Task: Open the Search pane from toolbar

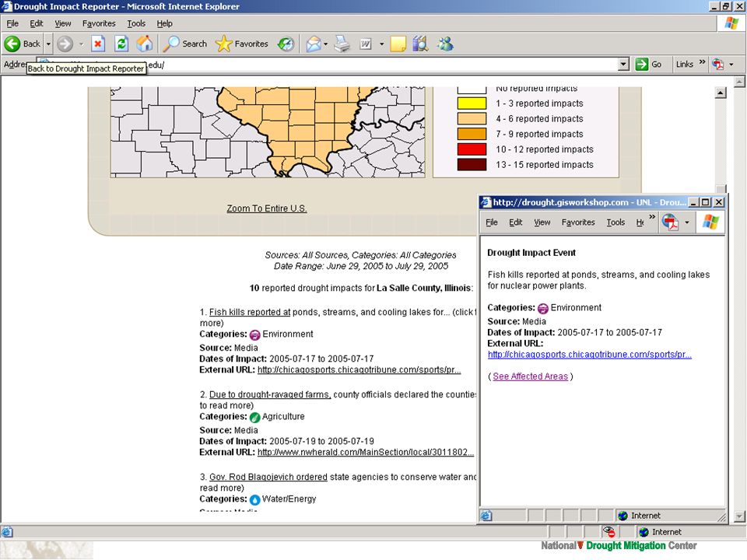Action: (185, 44)
